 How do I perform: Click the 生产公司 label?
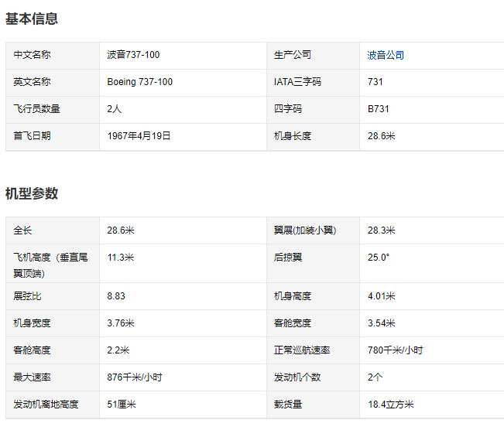(293, 55)
